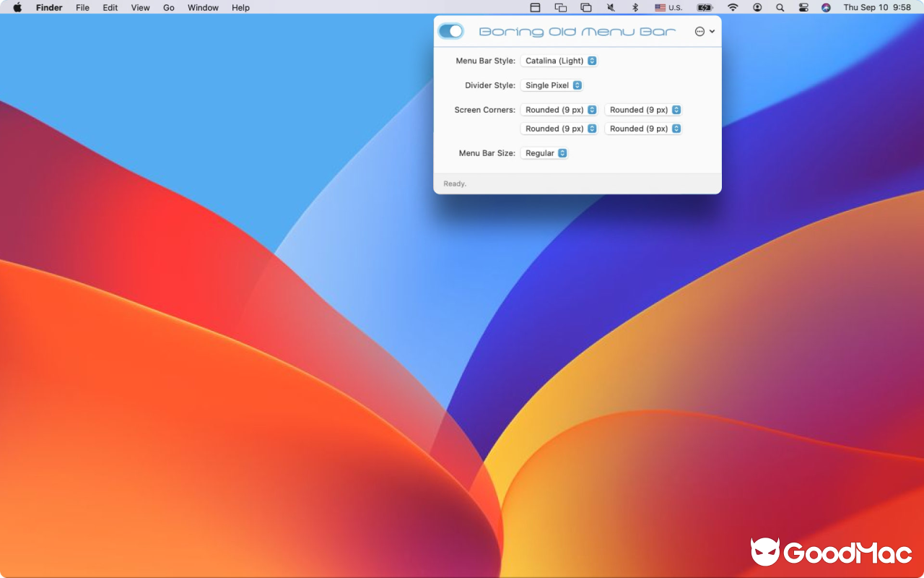Open the Go menu in the menu bar
This screenshot has width=924, height=578.
(x=168, y=7)
